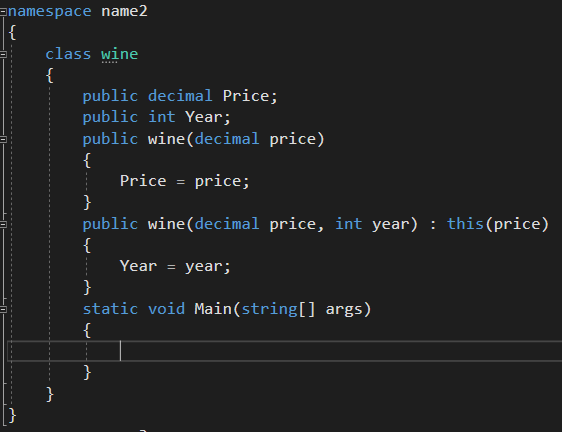This screenshot has width=562, height=432.
Task: Click 'decimal' in the Price field line
Action: (180, 96)
